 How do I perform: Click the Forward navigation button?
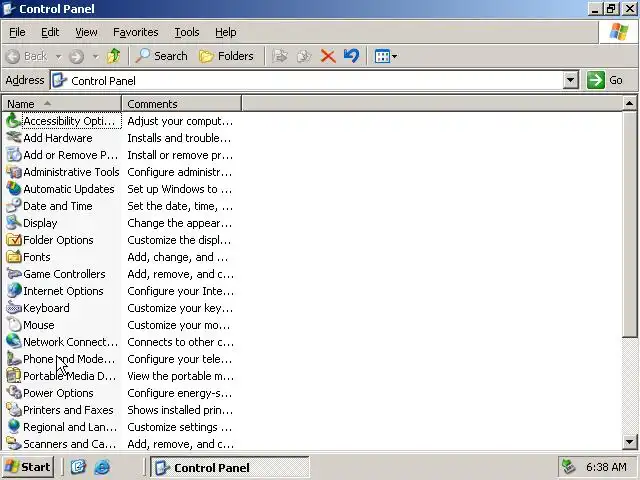[77, 56]
